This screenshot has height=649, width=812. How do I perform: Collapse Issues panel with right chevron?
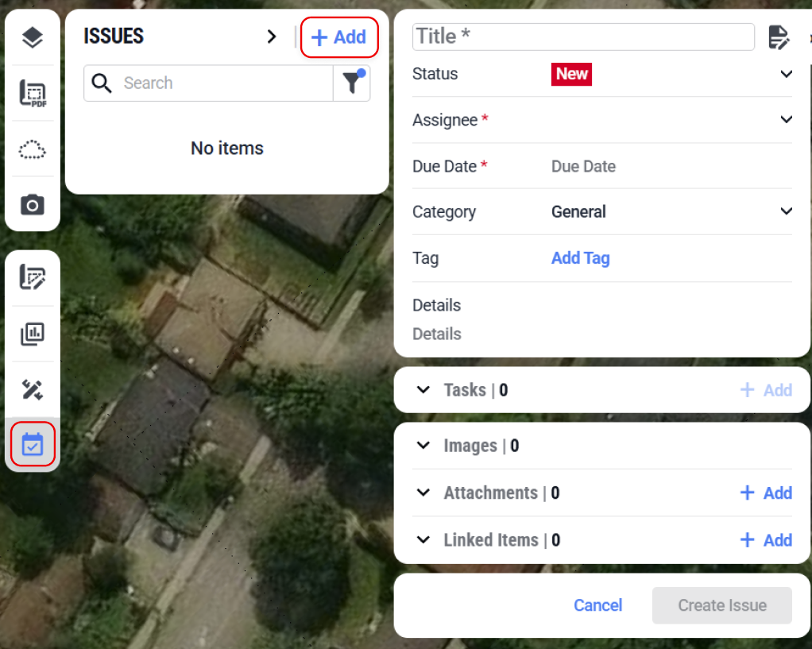point(272,37)
